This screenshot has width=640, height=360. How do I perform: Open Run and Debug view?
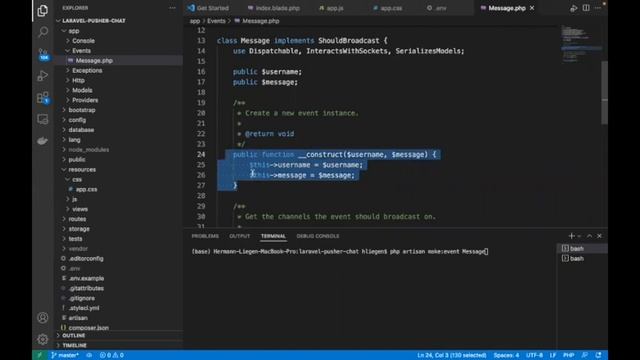pos(42,76)
